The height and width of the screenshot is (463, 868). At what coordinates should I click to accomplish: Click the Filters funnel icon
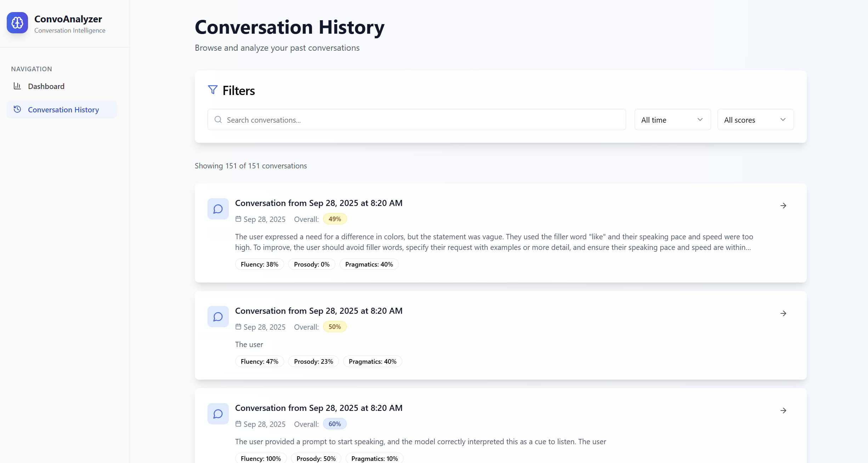pos(212,90)
